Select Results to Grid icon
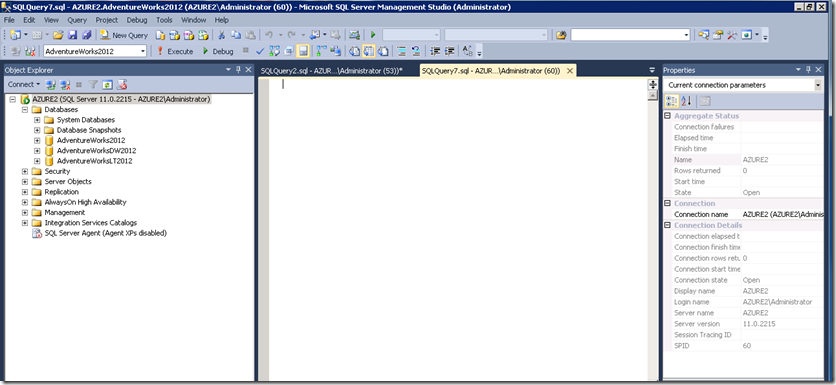 pyautogui.click(x=368, y=52)
